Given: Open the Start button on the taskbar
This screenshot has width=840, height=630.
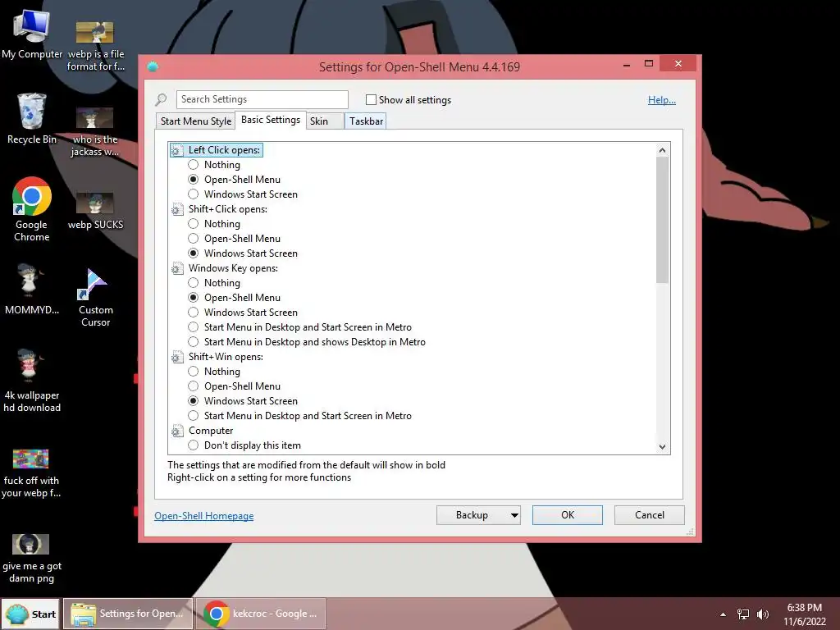Looking at the screenshot, I should 31,614.
